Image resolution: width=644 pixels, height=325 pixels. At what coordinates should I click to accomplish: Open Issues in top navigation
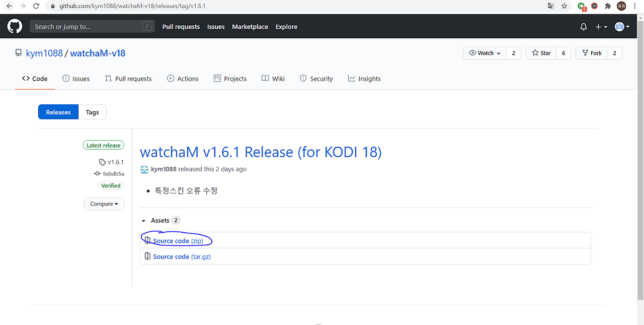click(x=216, y=27)
